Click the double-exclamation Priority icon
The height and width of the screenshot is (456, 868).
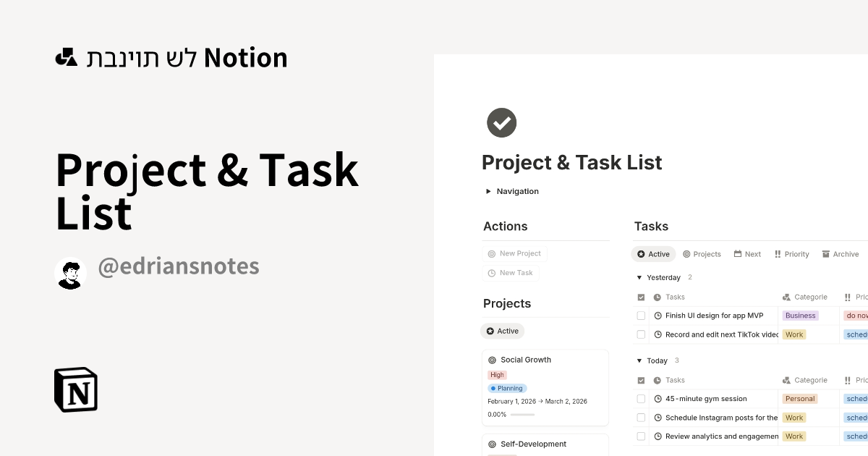click(776, 253)
